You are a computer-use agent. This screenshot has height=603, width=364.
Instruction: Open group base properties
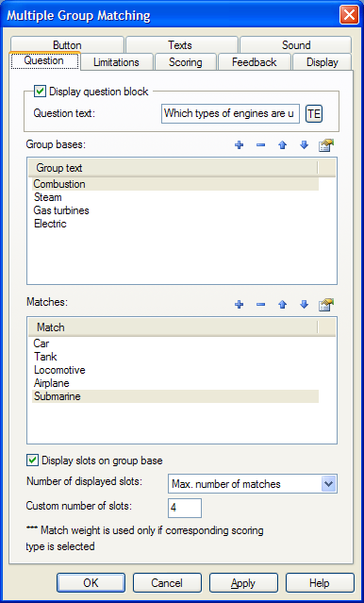tap(326, 145)
